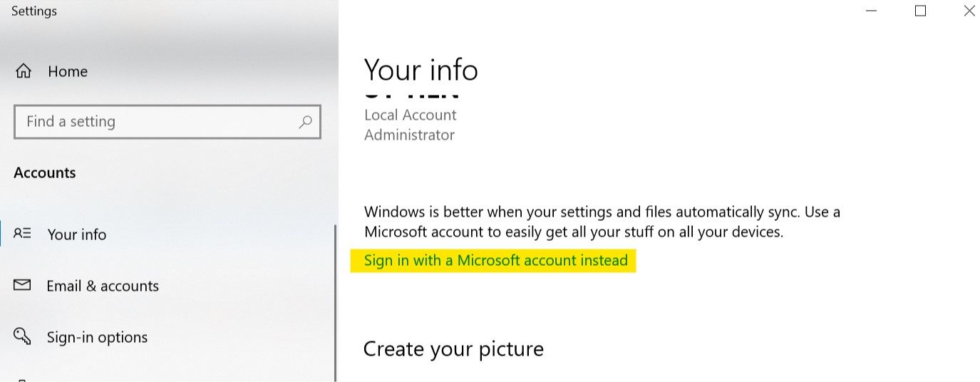Click the Your info person icon
980x382 pixels.
click(22, 234)
